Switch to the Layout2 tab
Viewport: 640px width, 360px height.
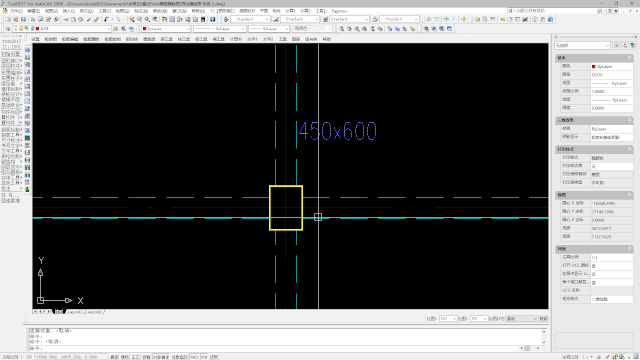[95, 312]
